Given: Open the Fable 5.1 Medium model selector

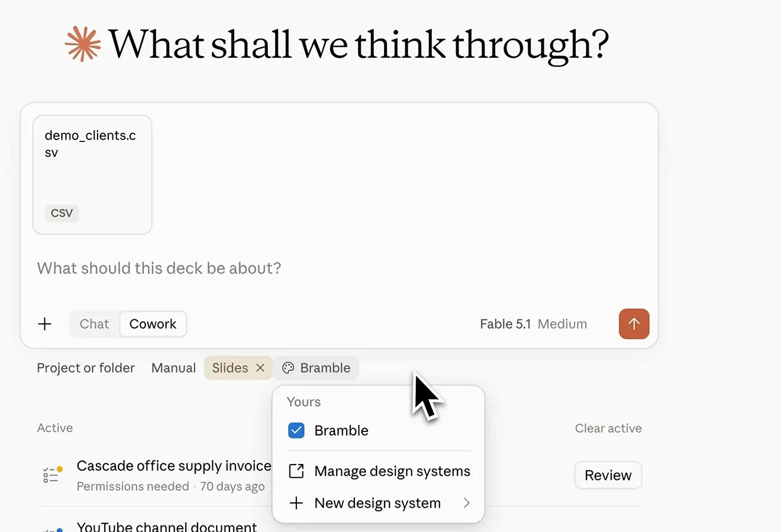Looking at the screenshot, I should click(x=533, y=324).
